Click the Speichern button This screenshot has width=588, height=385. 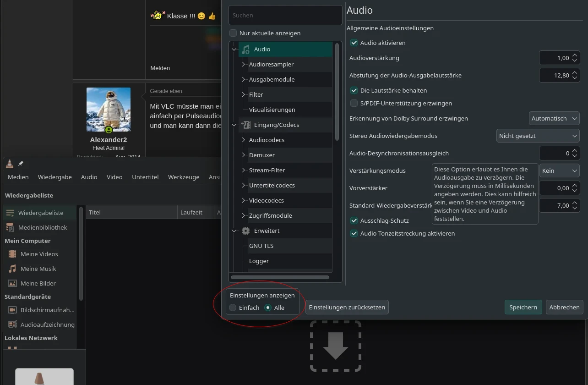[x=523, y=307]
